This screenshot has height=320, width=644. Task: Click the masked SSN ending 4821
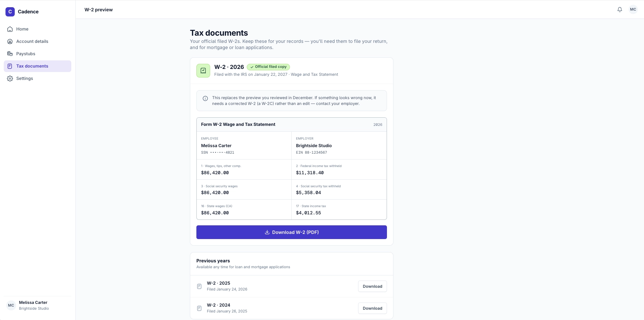click(218, 153)
